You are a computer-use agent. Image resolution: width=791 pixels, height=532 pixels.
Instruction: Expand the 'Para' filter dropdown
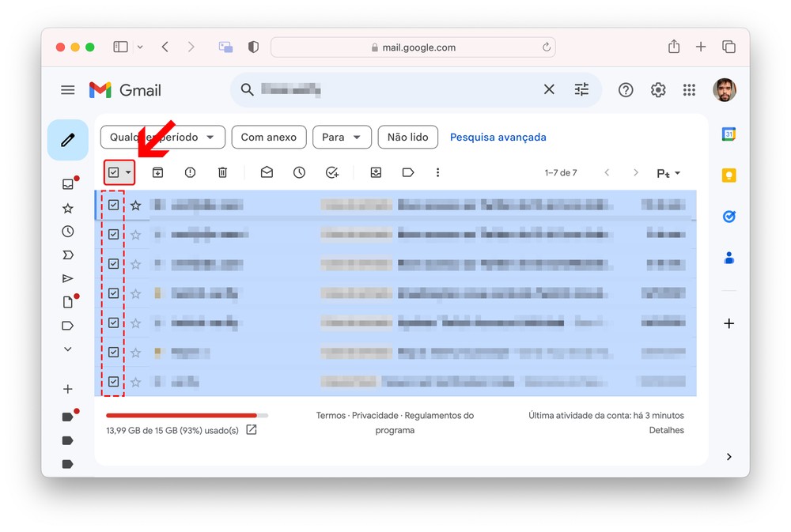tap(342, 137)
